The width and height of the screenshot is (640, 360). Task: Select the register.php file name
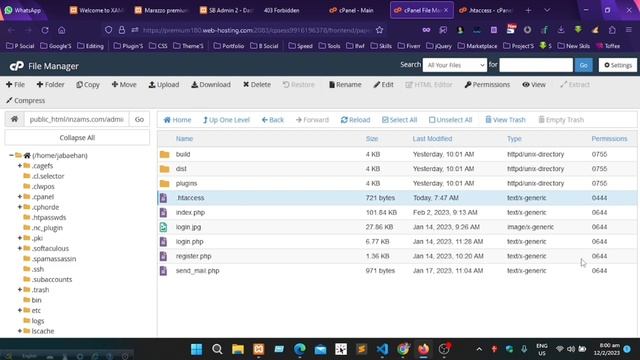[193, 256]
